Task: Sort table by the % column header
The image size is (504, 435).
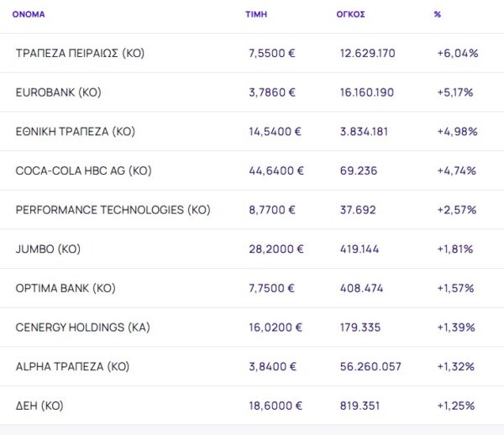Action: tap(438, 15)
